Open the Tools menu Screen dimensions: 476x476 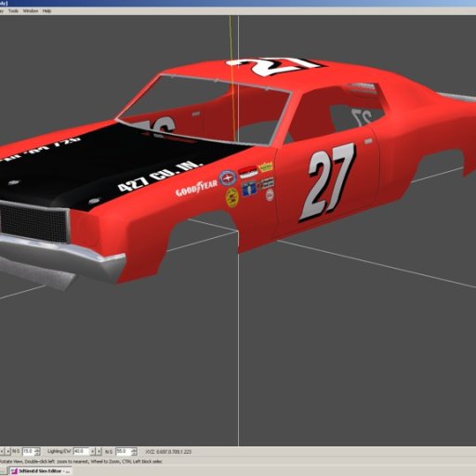[13, 11]
